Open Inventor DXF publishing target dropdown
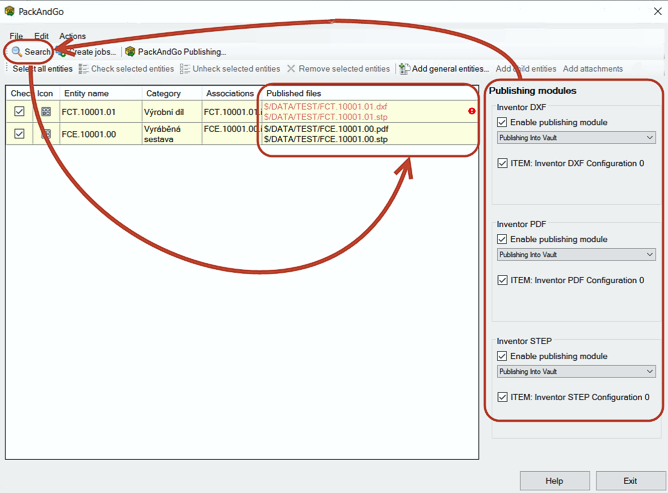The image size is (668, 493). click(576, 138)
